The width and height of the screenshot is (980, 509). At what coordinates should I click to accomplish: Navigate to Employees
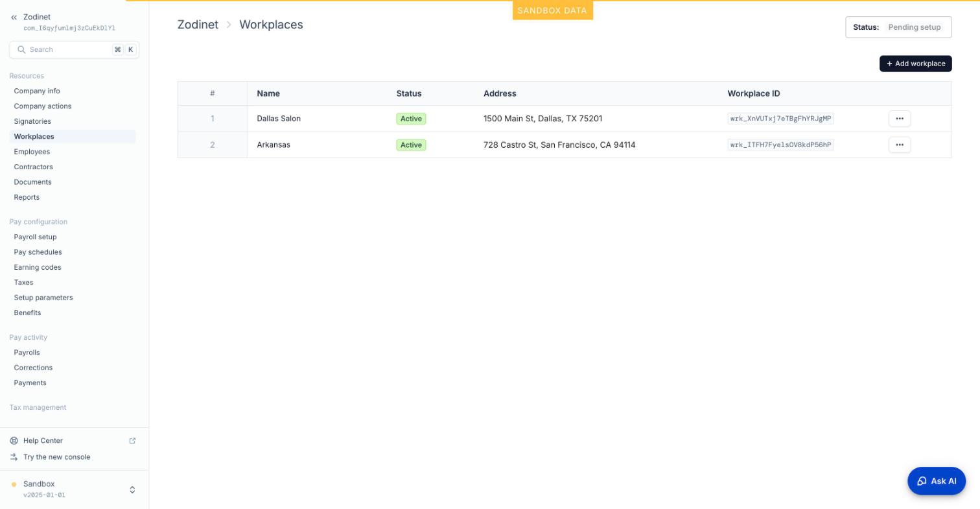[x=32, y=152]
